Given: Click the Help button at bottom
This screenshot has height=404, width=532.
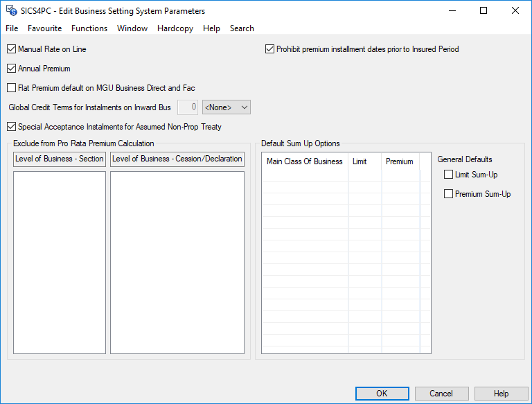Looking at the screenshot, I should pyautogui.click(x=501, y=394).
